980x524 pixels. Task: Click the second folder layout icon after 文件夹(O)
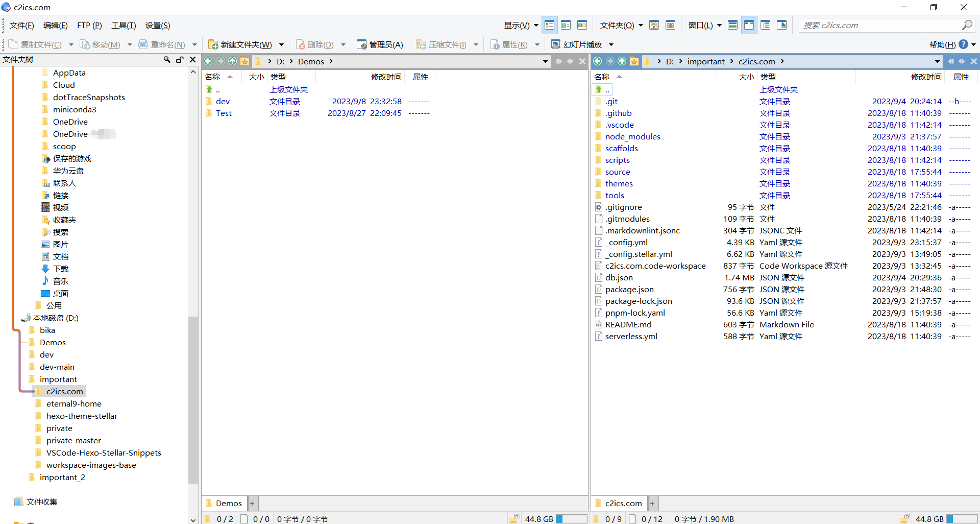pyautogui.click(x=670, y=25)
